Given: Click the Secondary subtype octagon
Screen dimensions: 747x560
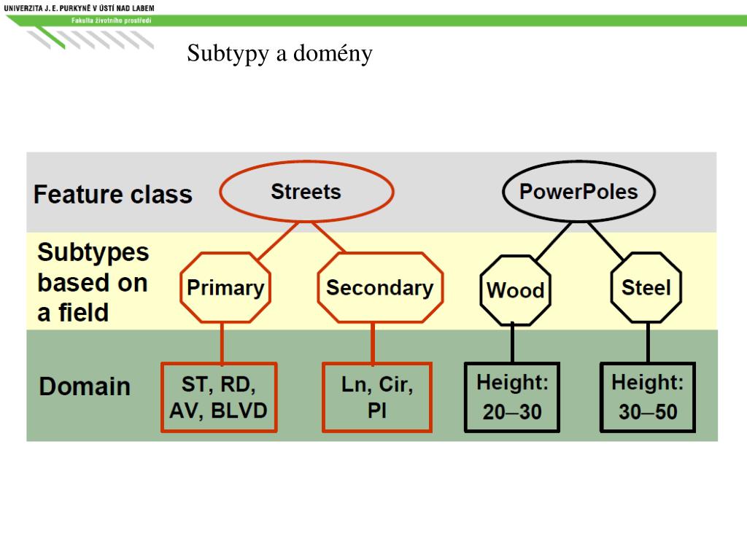Looking at the screenshot, I should [x=380, y=287].
